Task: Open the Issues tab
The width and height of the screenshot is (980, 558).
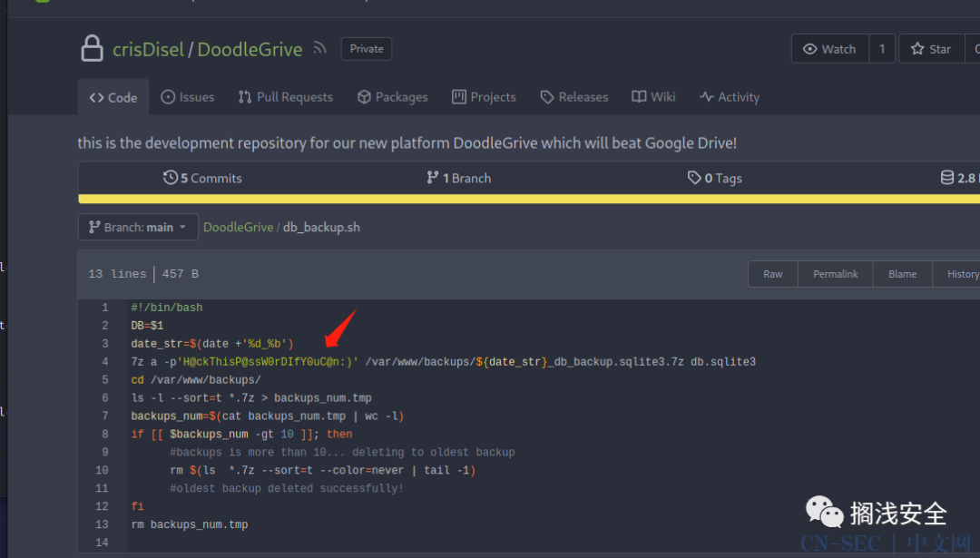Action: [188, 97]
